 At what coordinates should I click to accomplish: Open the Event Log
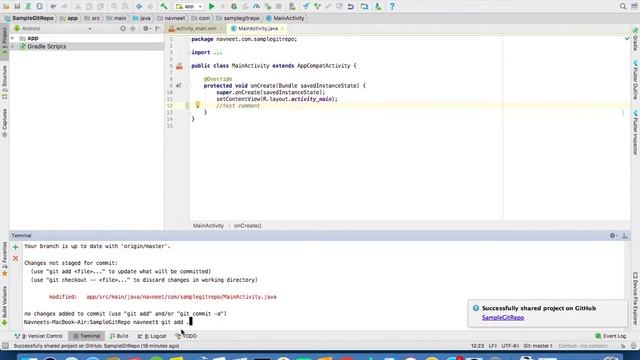pos(611,336)
